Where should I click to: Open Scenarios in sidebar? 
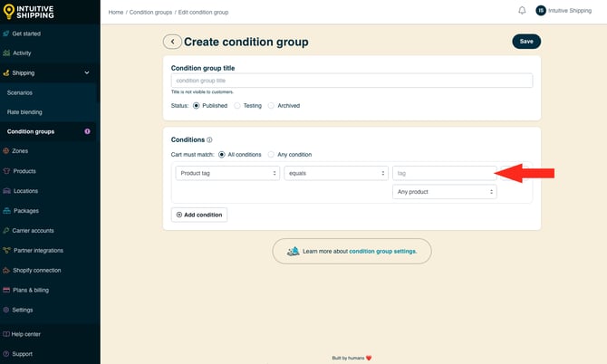20,93
